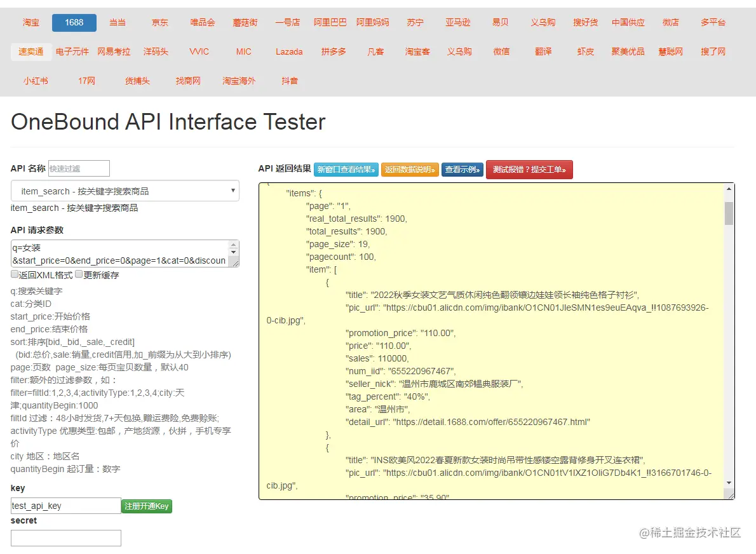This screenshot has width=756, height=554.
Task: Select the 京东 platform tab
Action: click(160, 22)
